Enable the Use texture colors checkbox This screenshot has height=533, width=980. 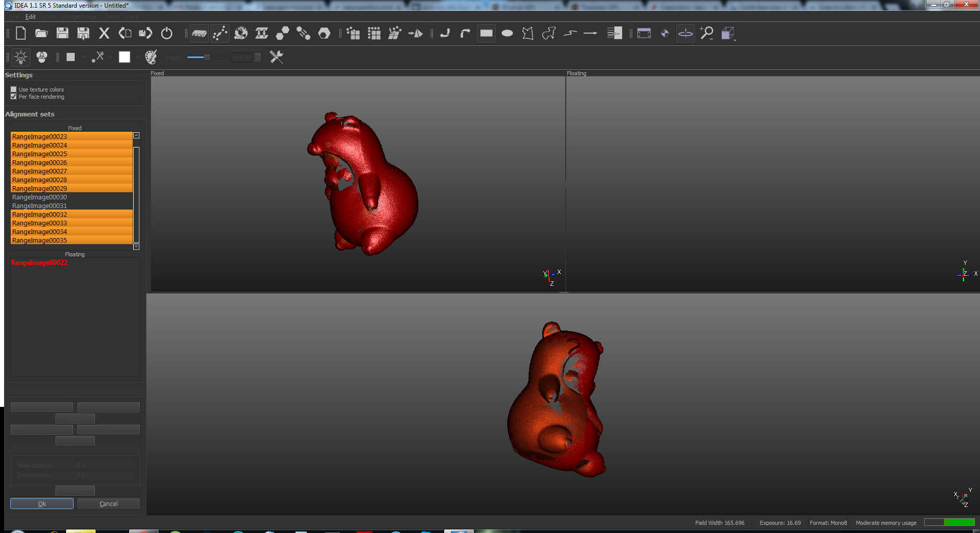[14, 90]
